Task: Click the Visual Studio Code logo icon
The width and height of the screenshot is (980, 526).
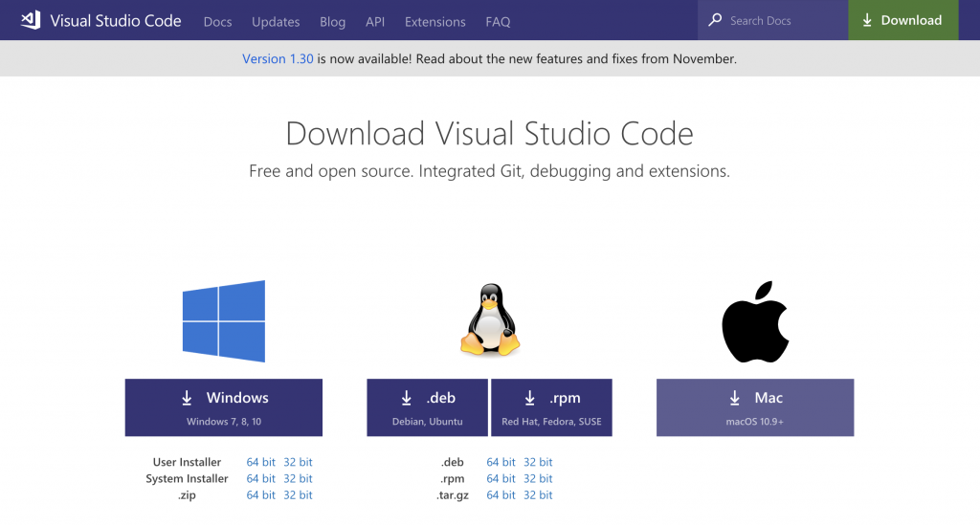Action: click(x=31, y=20)
